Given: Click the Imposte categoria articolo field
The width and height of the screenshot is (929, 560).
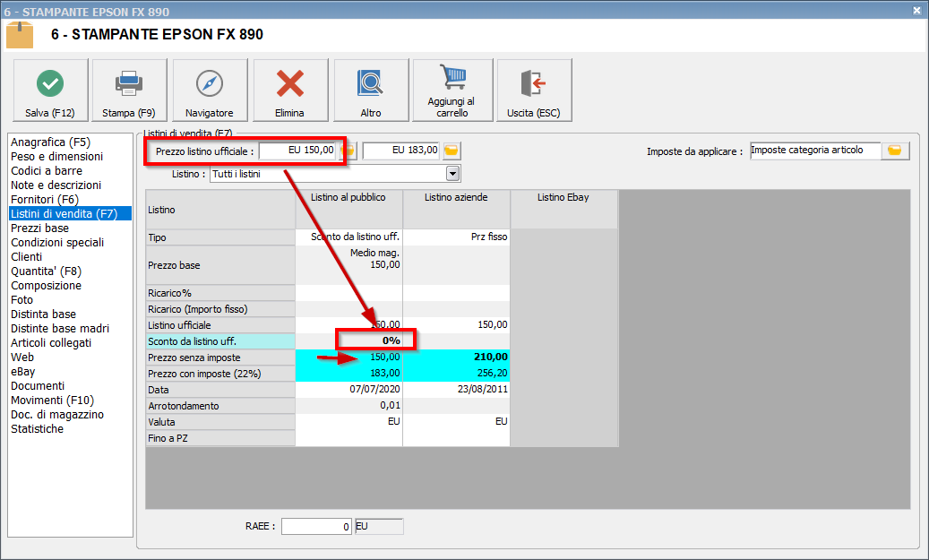Looking at the screenshot, I should [815, 151].
